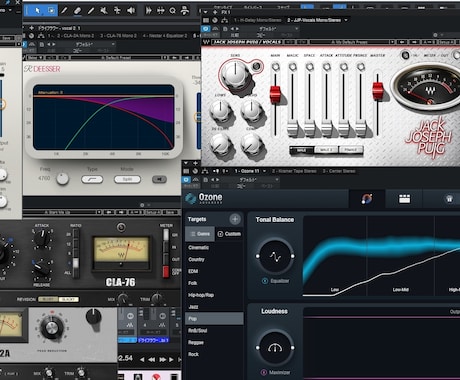This screenshot has height=380, width=460.
Task: Expand the 1 - Ozone 11 insert dropdown
Action: click(x=265, y=171)
